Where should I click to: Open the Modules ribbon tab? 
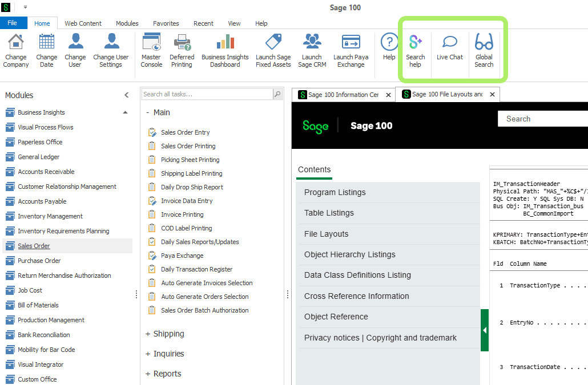(127, 23)
